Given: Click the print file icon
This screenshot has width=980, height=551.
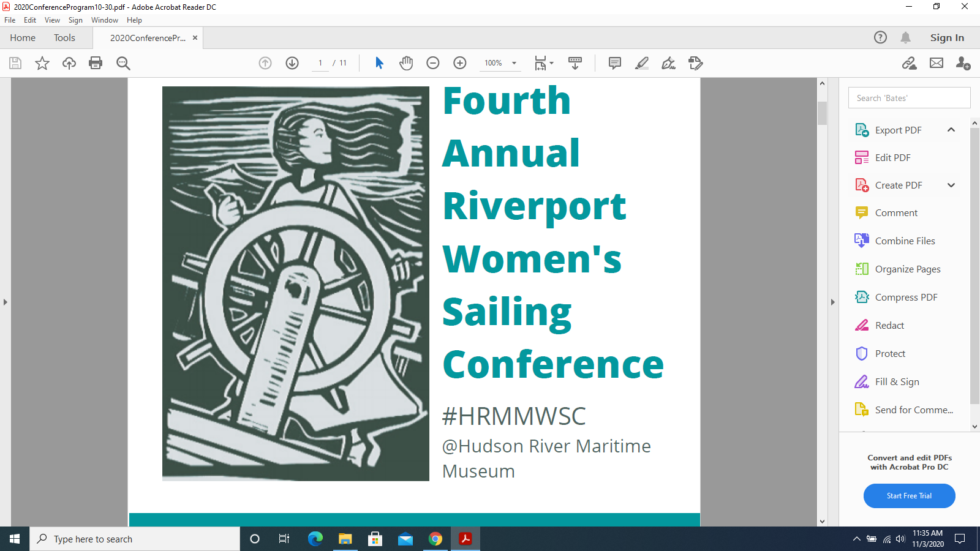Looking at the screenshot, I should [96, 63].
